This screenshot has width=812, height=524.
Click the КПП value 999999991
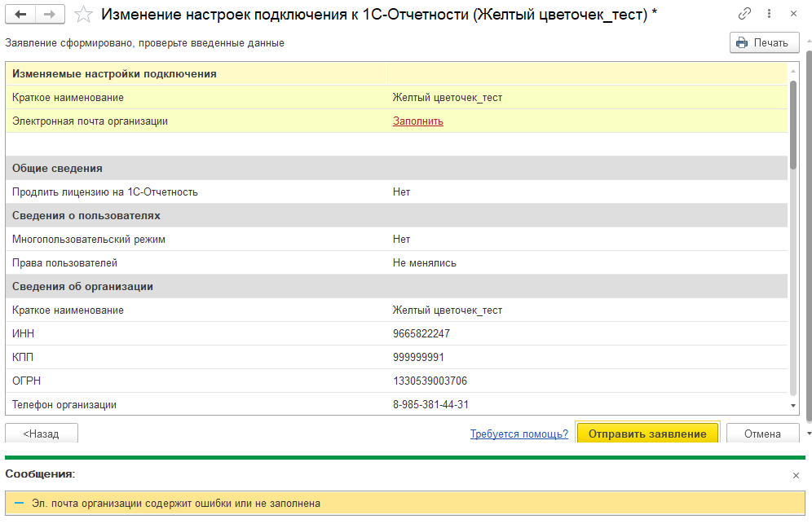[x=418, y=357]
